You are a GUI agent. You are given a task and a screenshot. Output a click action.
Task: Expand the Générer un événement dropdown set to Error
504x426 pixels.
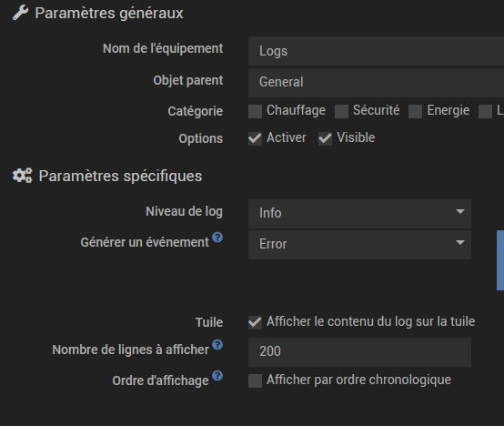pos(359,245)
